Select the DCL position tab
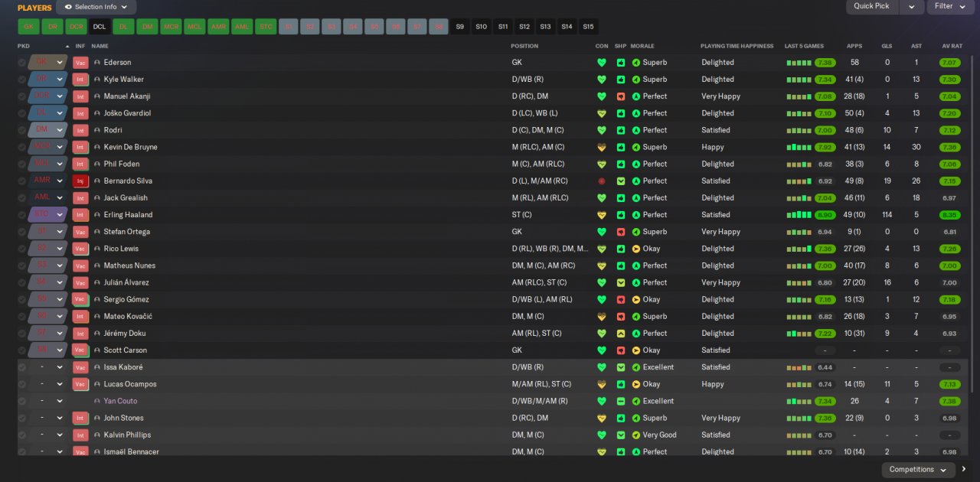 100,27
